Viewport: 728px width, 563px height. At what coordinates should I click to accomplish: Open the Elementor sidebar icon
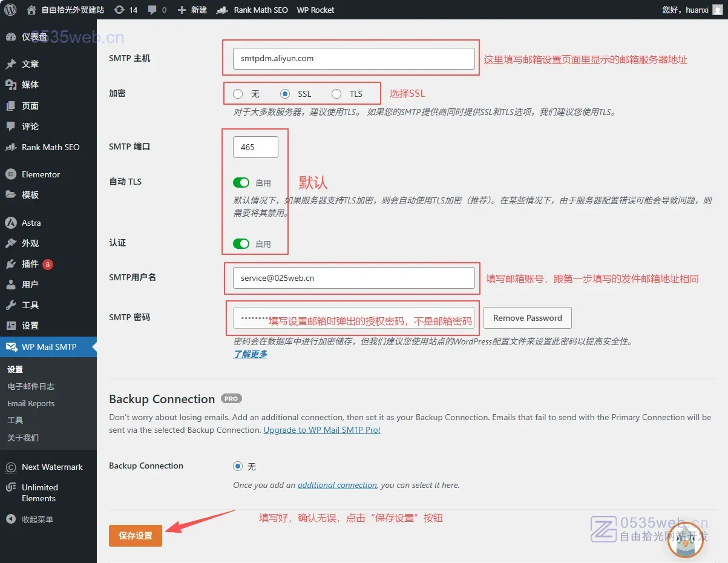click(x=11, y=174)
